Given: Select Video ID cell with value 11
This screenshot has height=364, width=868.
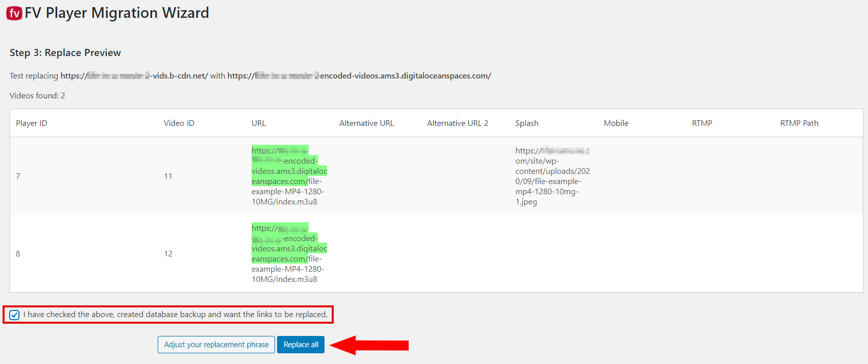Looking at the screenshot, I should tap(168, 176).
